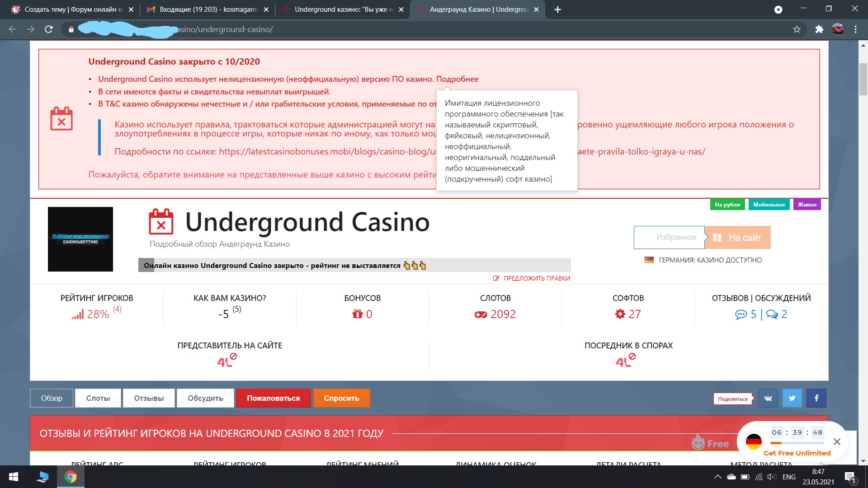Screen dimensions: 868x488
Task: Click the 2 discussions count
Action: [x=777, y=314]
